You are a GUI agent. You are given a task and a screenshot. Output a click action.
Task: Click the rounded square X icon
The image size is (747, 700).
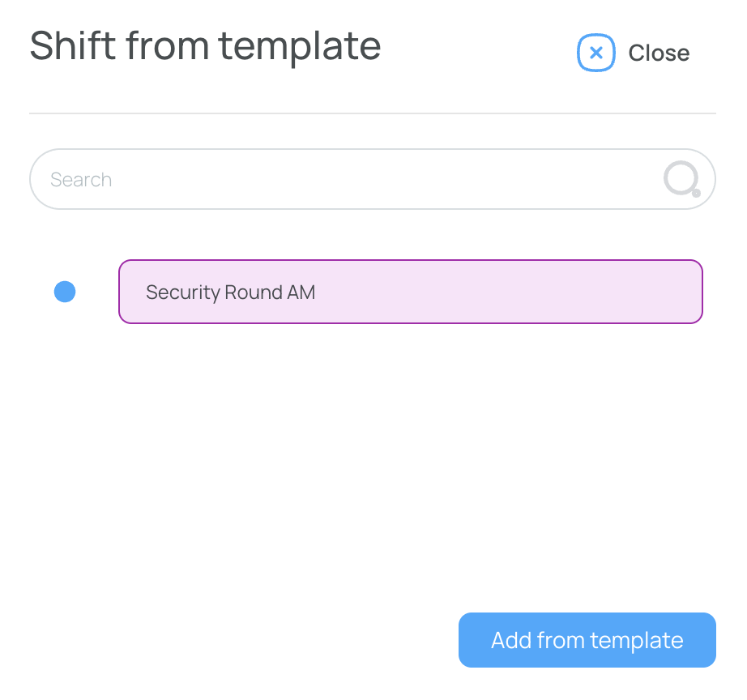tap(595, 53)
